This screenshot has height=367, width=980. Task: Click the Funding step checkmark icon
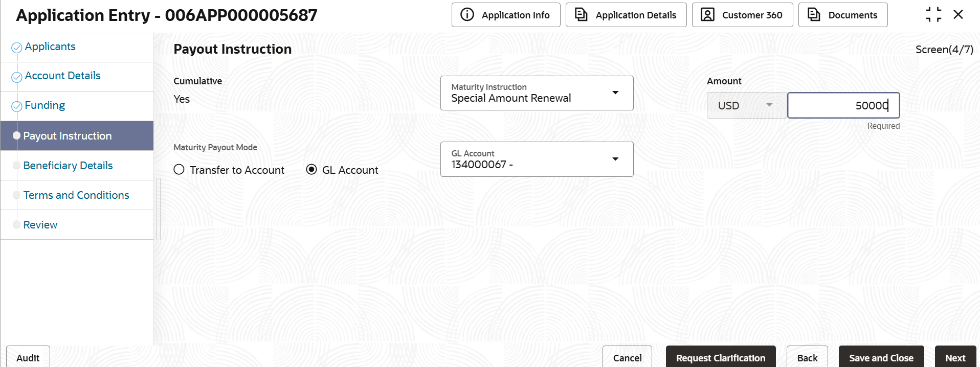click(16, 106)
